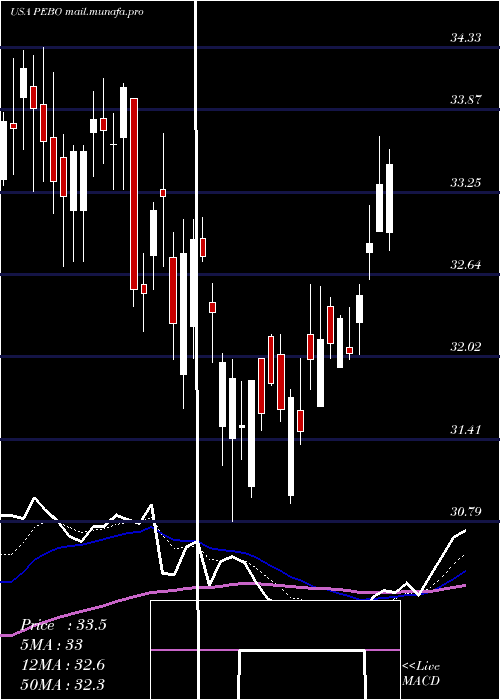Click the 33.87 price level label
The width and height of the screenshot is (500, 700).
465,100
